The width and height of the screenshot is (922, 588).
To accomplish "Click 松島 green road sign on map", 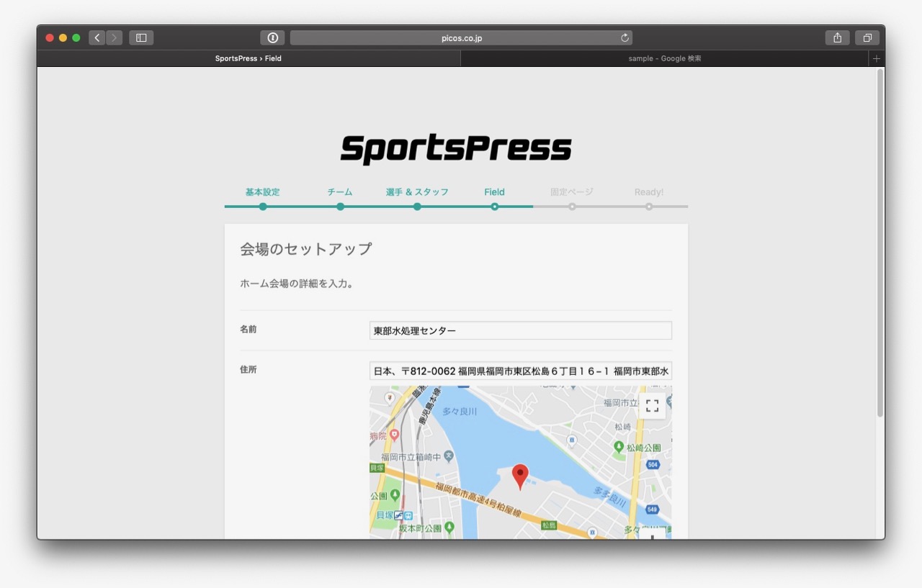I will tap(549, 525).
